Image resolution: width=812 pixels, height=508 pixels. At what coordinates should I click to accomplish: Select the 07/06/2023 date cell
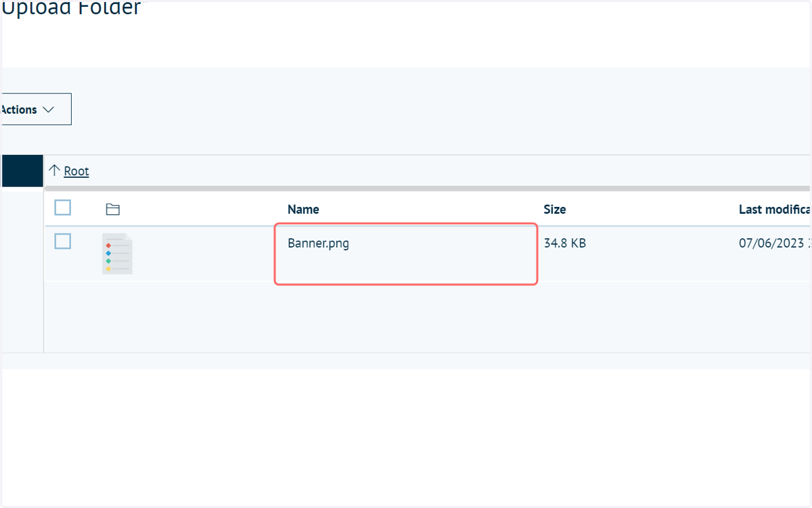click(x=775, y=244)
